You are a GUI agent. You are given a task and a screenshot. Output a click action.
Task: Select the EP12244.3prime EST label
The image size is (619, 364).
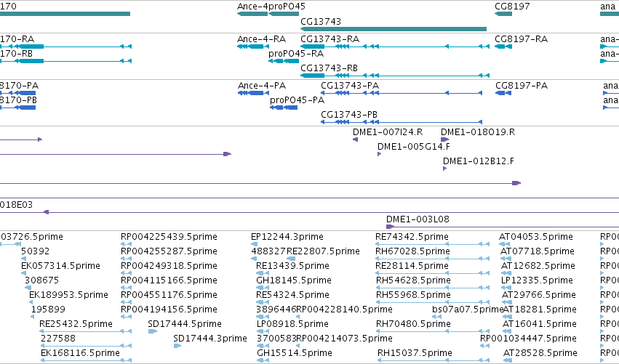[287, 237]
